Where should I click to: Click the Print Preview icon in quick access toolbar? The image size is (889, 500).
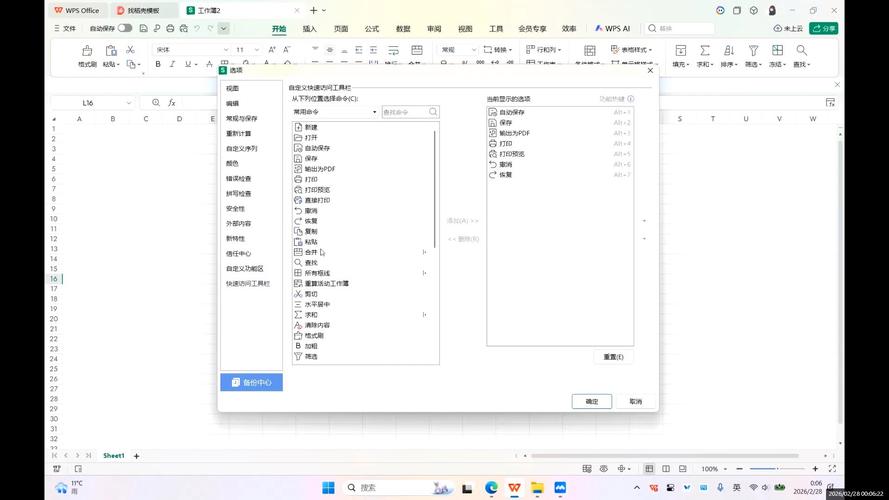click(x=184, y=28)
